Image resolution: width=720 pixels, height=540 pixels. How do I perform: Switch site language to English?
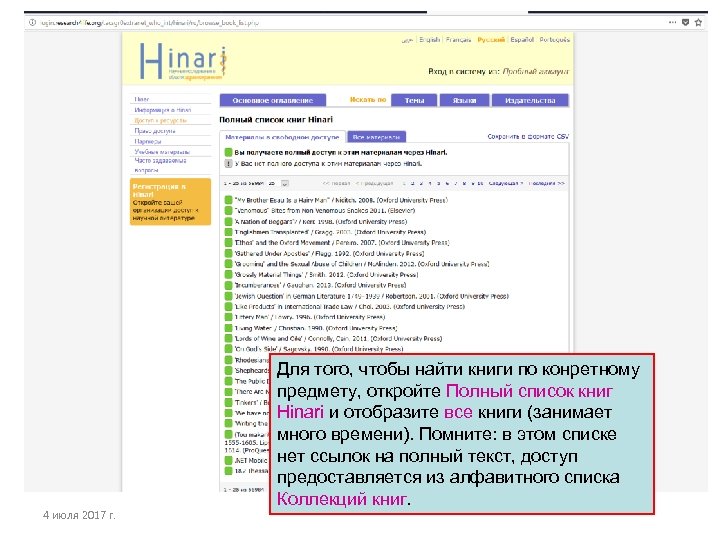(x=429, y=39)
